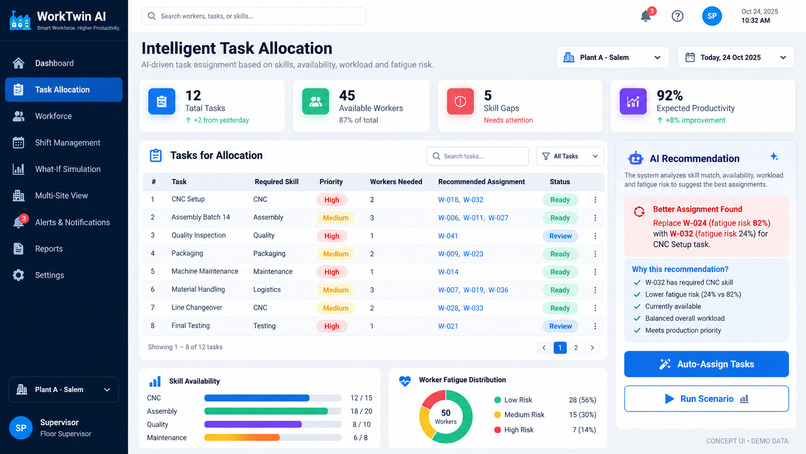This screenshot has height=454, width=806.
Task: Go to page 2 of tasks
Action: [x=576, y=348]
